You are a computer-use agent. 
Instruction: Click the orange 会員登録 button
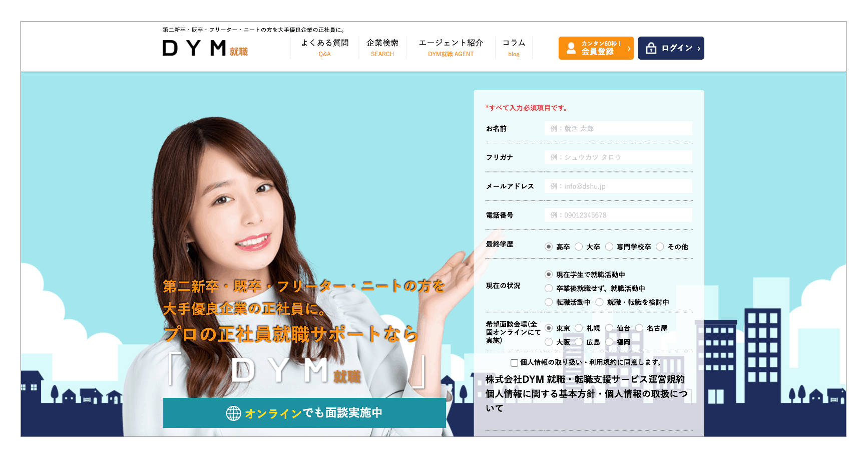click(x=596, y=48)
